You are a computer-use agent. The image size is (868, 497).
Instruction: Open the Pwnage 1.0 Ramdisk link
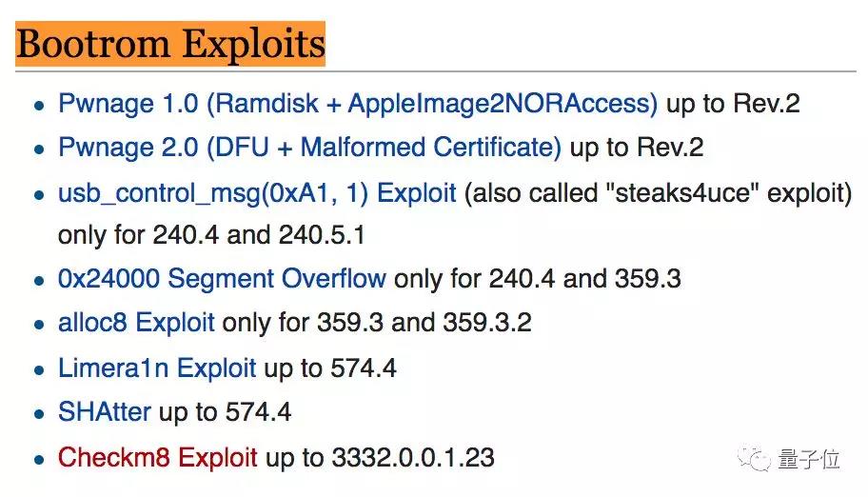pyautogui.click(x=358, y=104)
